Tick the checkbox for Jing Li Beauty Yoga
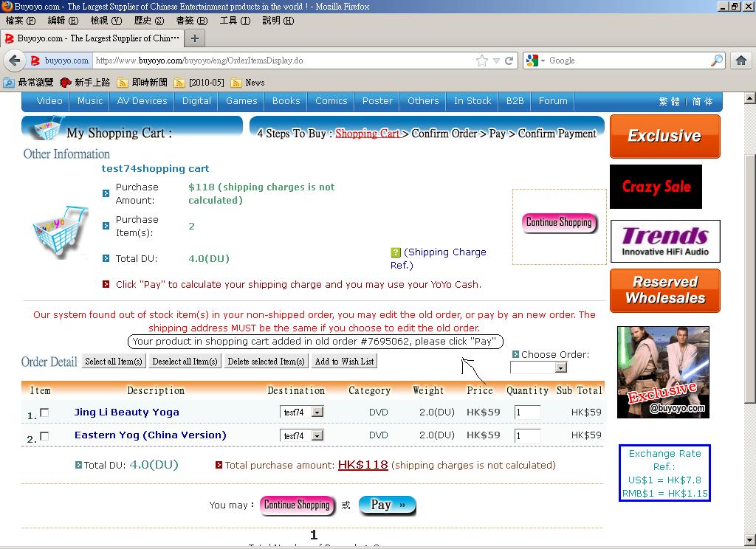Screen dimensions: 756x549 click(44, 412)
